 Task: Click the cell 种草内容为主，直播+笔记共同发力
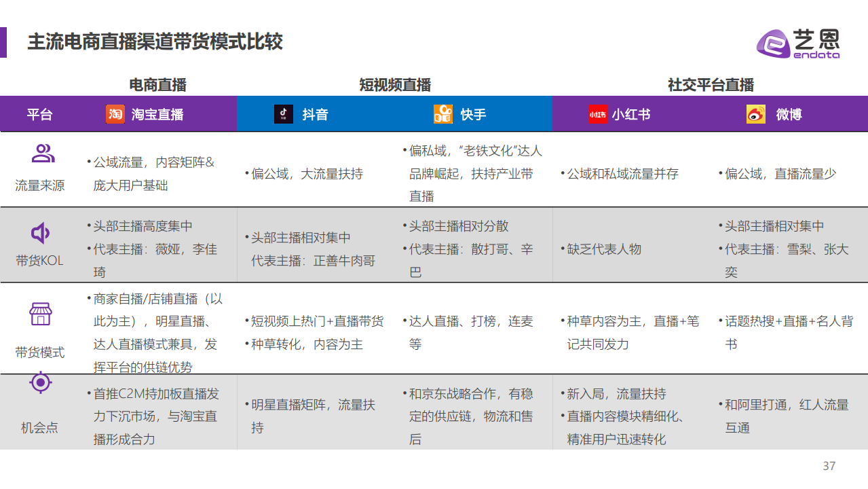click(x=630, y=333)
